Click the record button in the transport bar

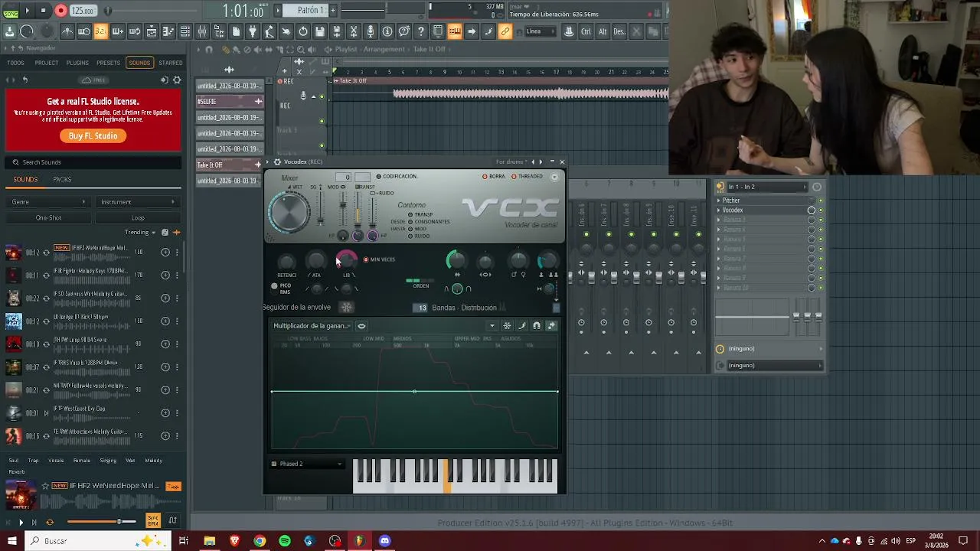click(x=60, y=11)
